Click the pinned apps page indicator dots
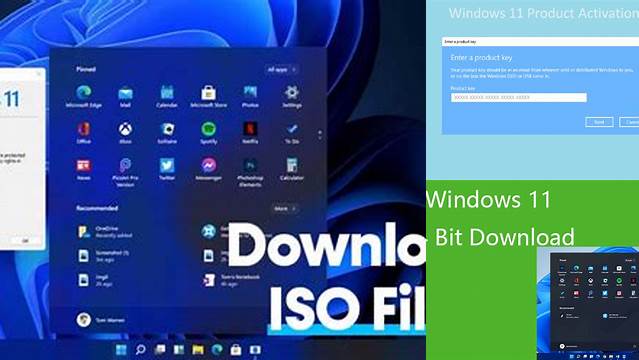The height and width of the screenshot is (360, 639). 320,135
